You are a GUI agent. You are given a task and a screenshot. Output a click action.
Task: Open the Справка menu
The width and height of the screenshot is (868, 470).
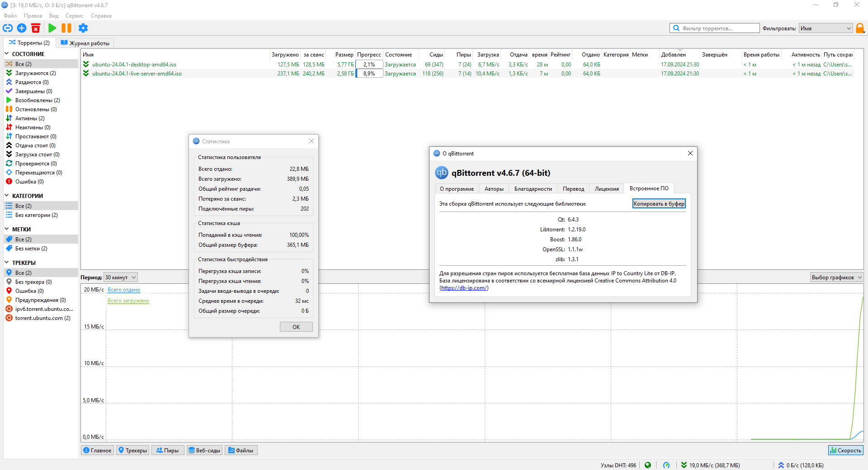[x=101, y=16]
